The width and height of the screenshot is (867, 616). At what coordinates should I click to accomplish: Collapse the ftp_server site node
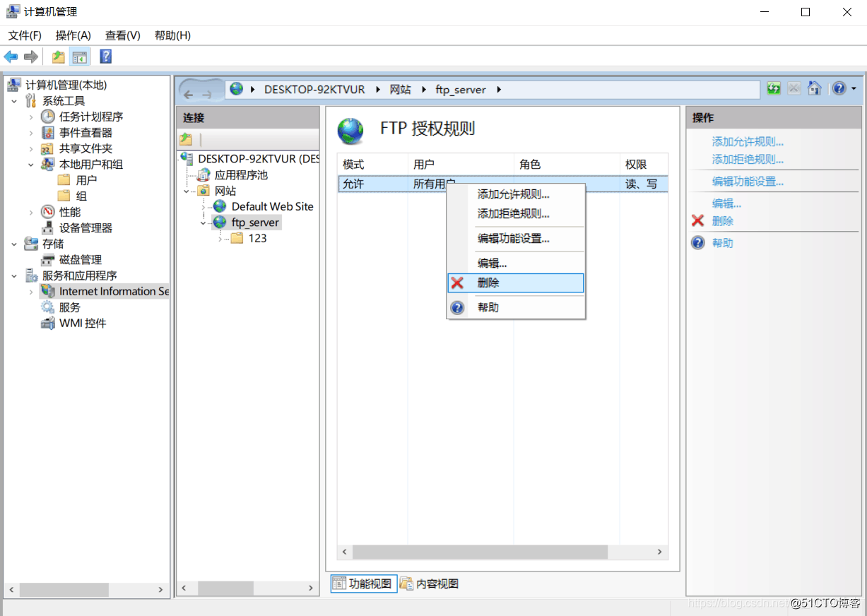[204, 223]
